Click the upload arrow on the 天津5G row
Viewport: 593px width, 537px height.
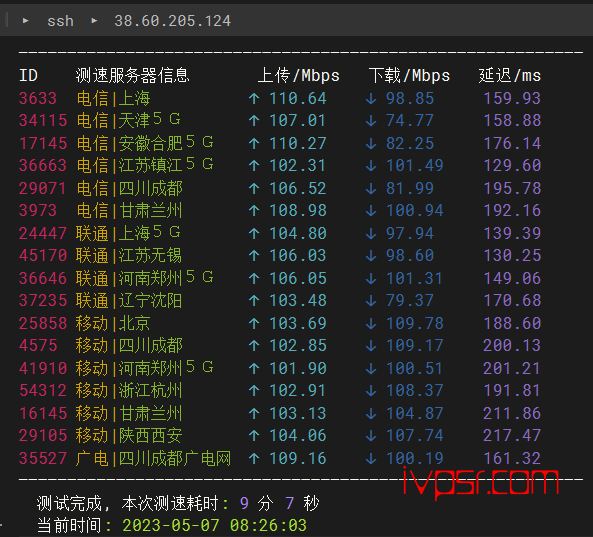254,121
